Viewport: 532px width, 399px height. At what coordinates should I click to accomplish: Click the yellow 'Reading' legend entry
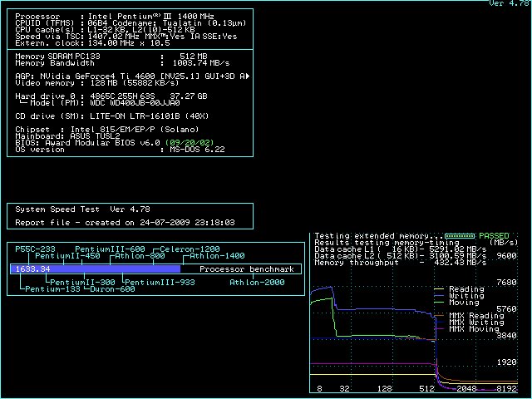(460, 289)
